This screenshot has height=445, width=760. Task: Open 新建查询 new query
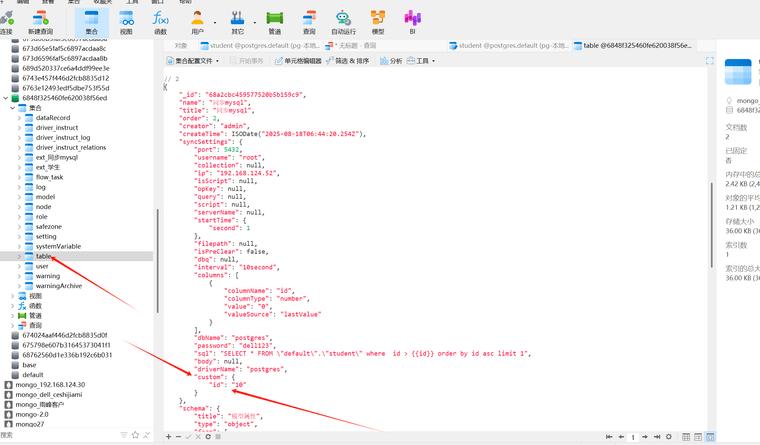pyautogui.click(x=40, y=23)
